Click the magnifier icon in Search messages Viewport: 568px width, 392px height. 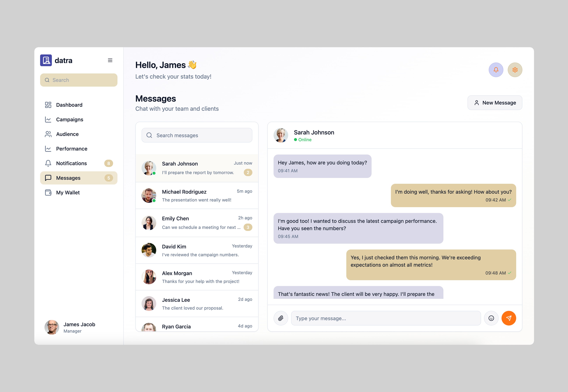click(149, 135)
